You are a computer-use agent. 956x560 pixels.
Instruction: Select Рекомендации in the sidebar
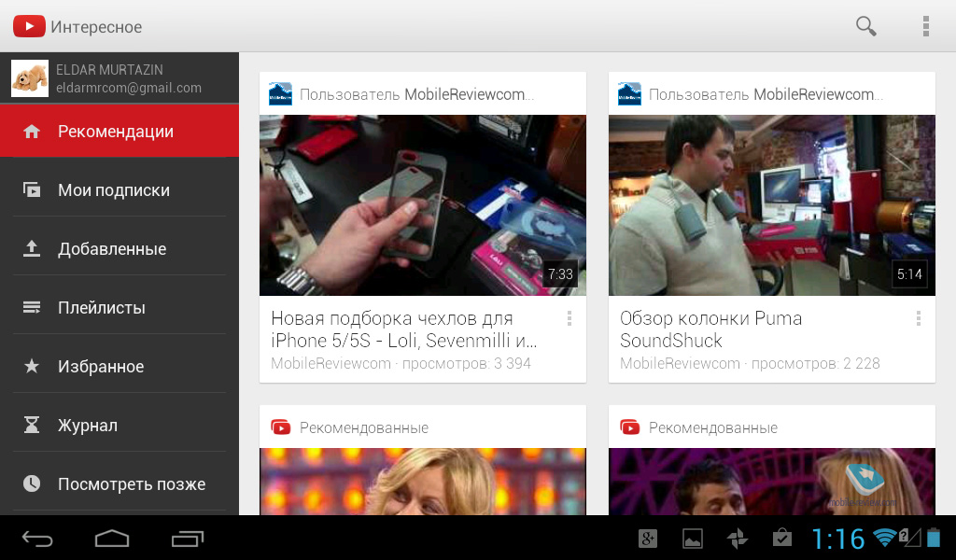tap(119, 131)
